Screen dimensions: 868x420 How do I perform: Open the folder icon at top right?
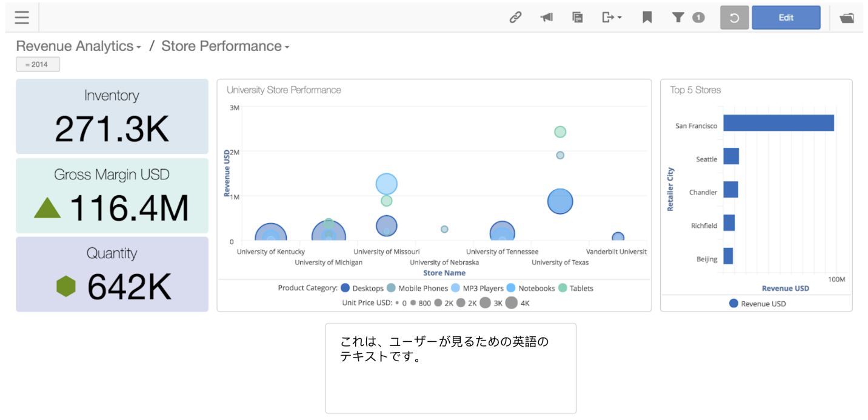846,18
